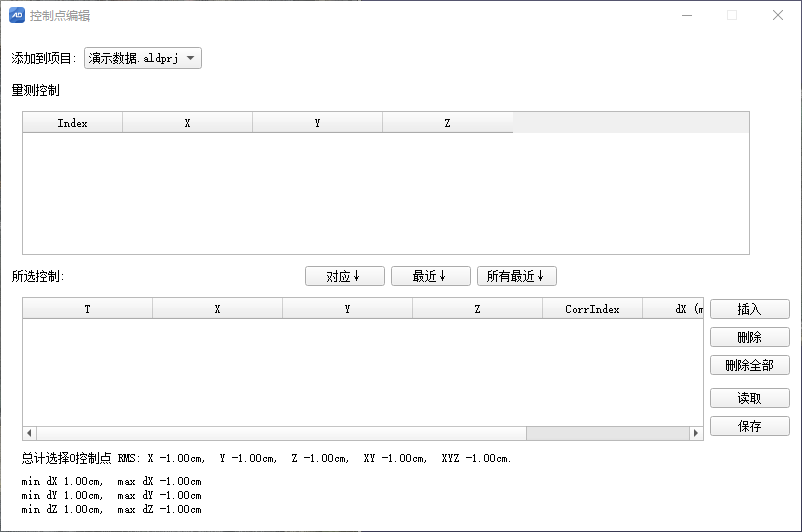Click the 删除全部 button
Viewport: 802px width, 532px height.
[750, 365]
